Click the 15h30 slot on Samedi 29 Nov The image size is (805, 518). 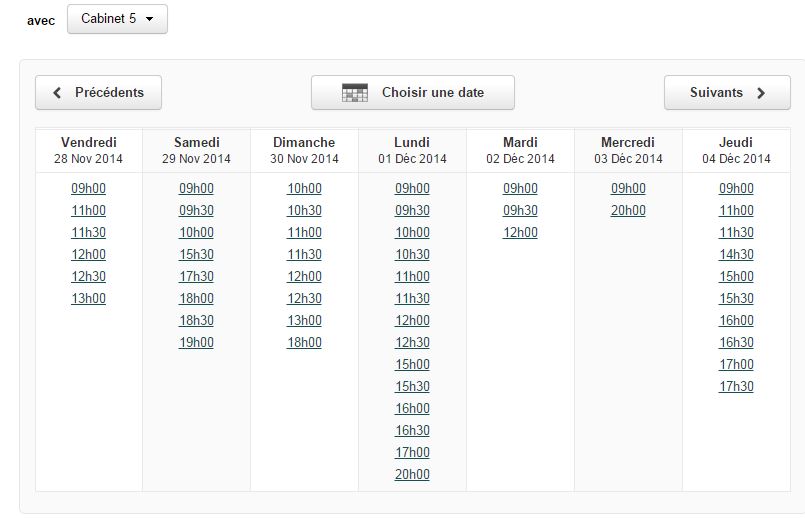pos(196,255)
